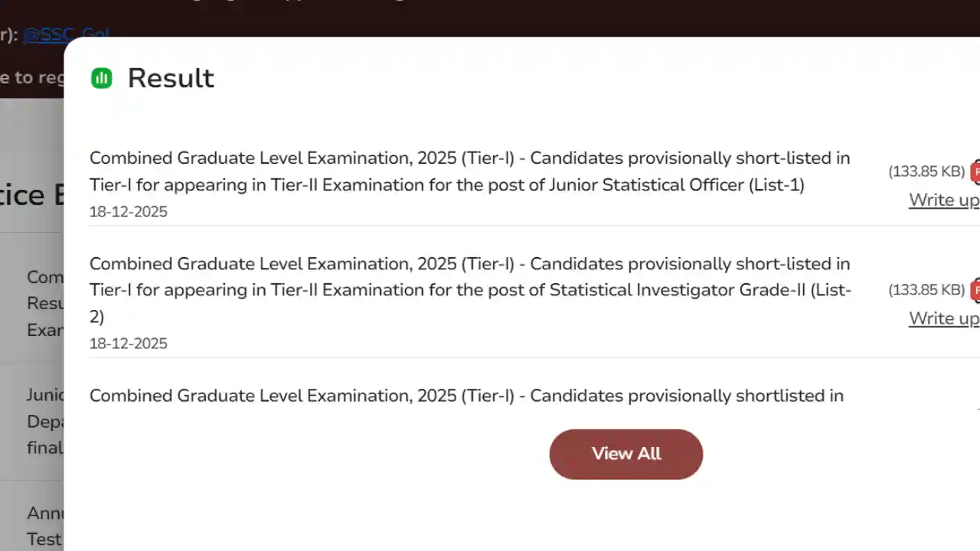
Task: Open the Write up for the List-2 result
Action: 943,318
